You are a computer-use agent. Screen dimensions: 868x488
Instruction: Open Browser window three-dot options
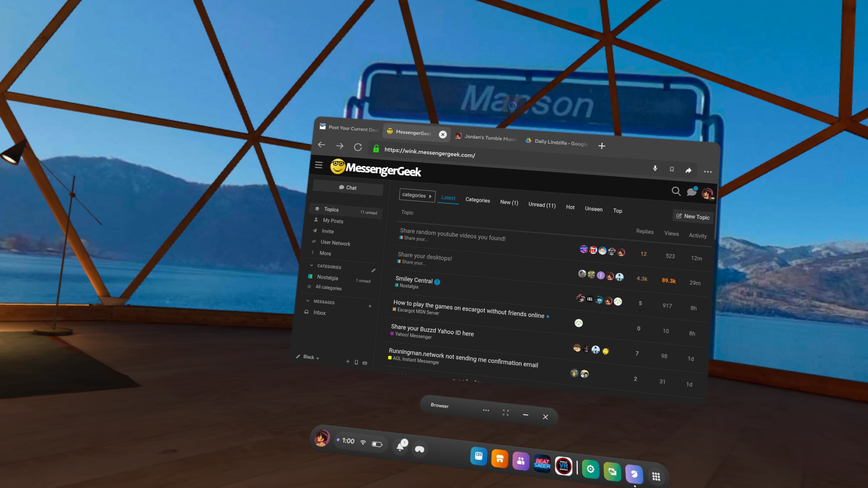coord(486,410)
